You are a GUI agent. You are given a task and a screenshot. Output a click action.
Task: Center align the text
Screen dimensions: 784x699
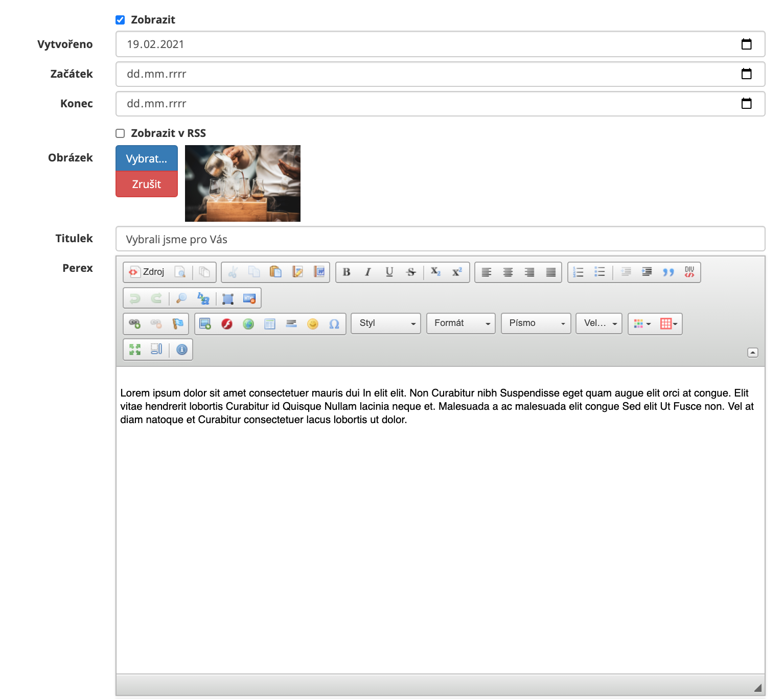pos(508,272)
